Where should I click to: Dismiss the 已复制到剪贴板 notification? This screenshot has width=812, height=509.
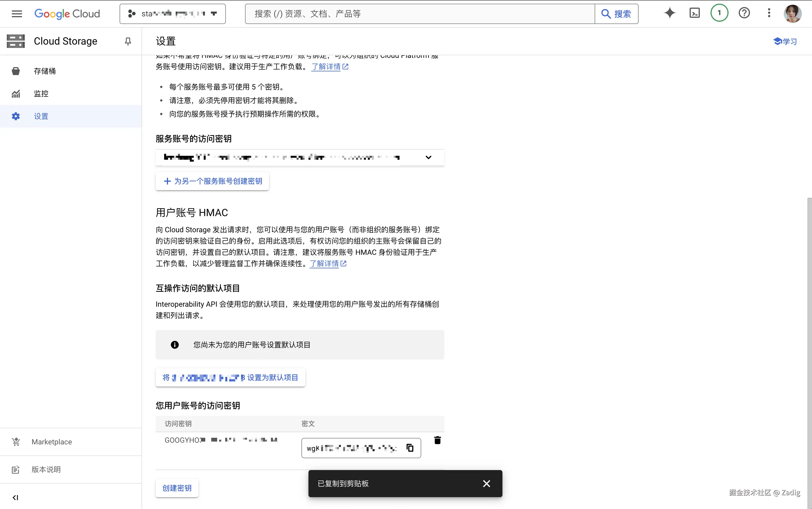(x=486, y=483)
